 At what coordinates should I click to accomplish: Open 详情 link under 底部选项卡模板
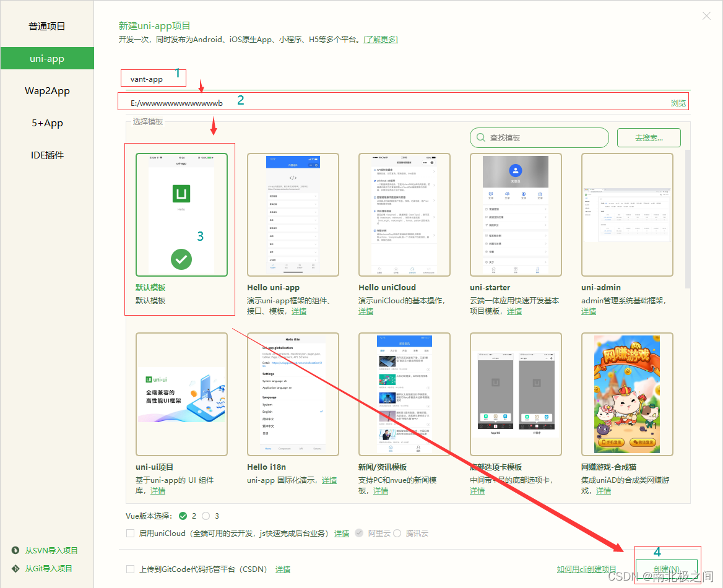(477, 491)
